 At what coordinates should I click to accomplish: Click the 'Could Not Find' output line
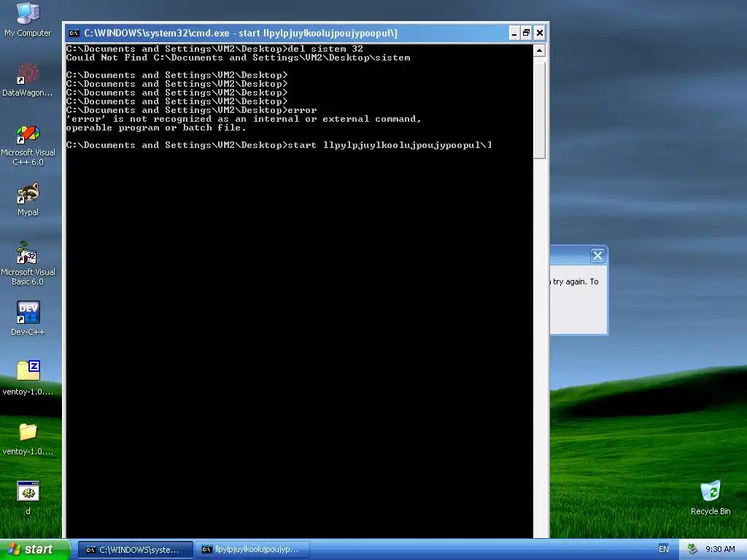[x=239, y=58]
